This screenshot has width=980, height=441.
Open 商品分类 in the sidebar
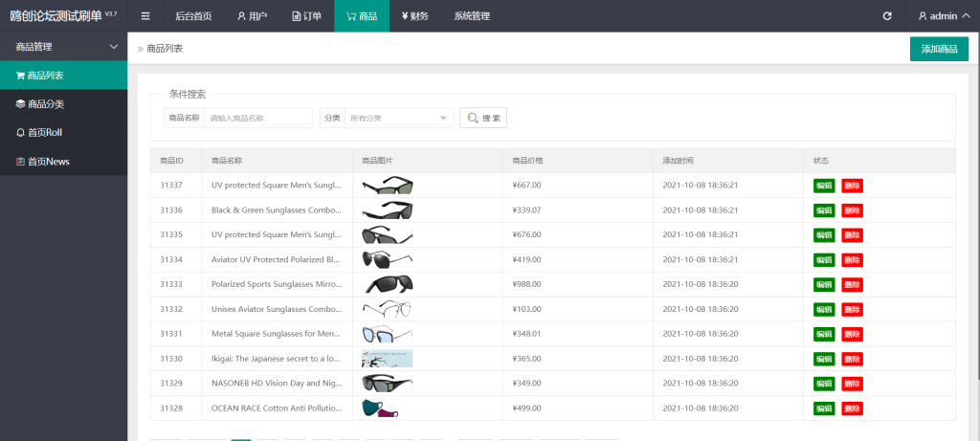pos(64,104)
